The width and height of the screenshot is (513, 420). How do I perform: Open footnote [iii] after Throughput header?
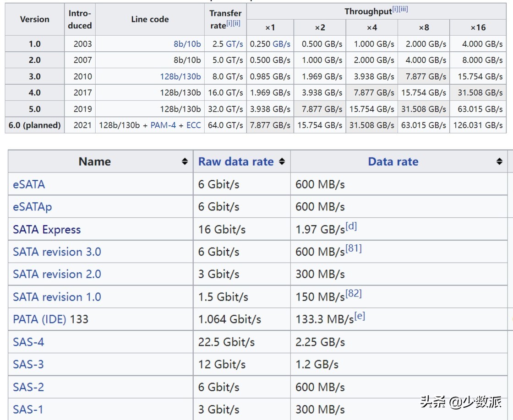403,9
